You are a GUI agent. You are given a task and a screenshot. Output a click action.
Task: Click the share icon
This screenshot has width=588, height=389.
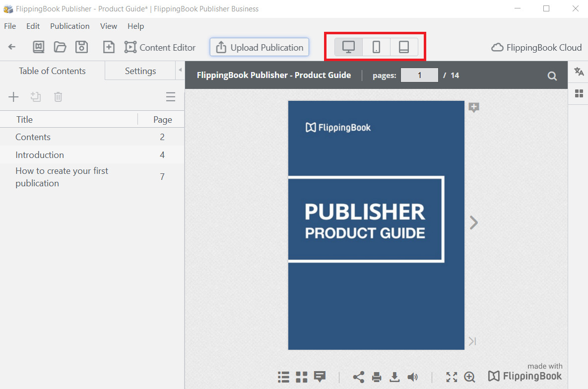[x=358, y=377]
